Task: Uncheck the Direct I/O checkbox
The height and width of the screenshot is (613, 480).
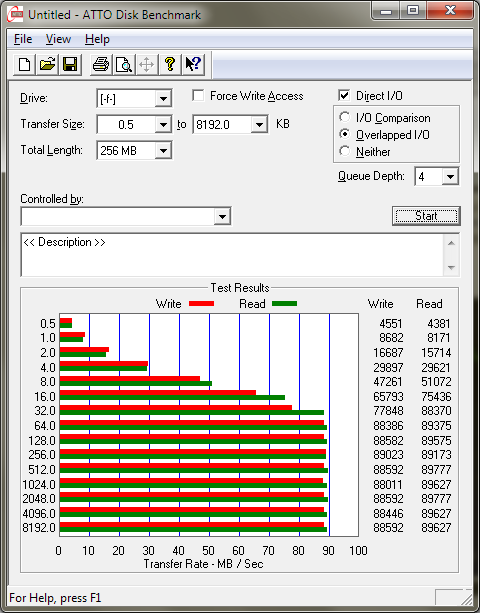Action: coord(344,96)
